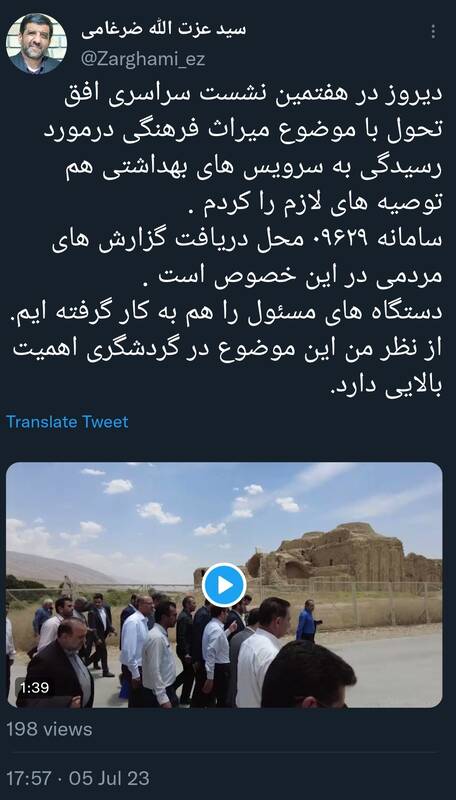
Task: Click tweet line starting with دیروز در هفتمین
Action: 252,98
